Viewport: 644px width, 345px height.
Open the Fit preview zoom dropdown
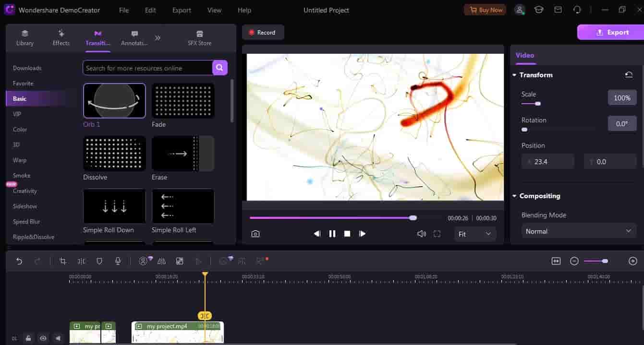[474, 234]
